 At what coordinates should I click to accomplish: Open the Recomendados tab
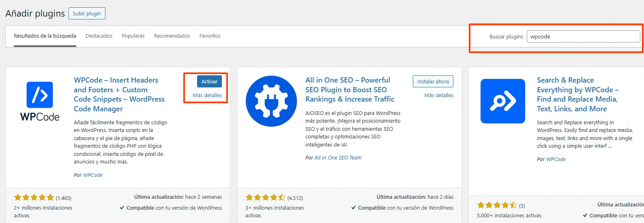[x=172, y=36]
